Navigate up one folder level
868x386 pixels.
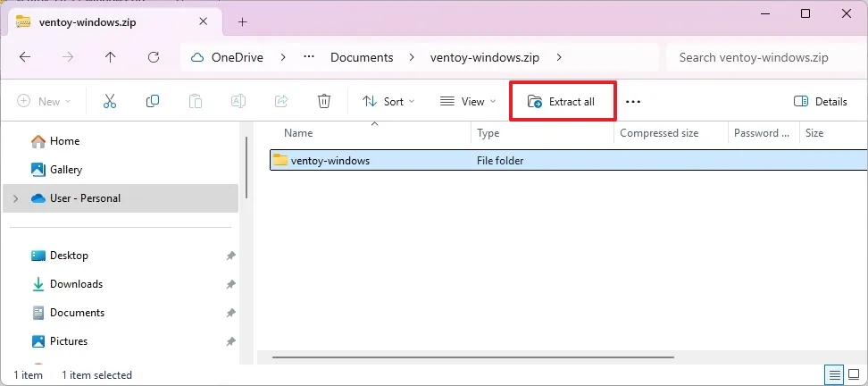[x=111, y=57]
